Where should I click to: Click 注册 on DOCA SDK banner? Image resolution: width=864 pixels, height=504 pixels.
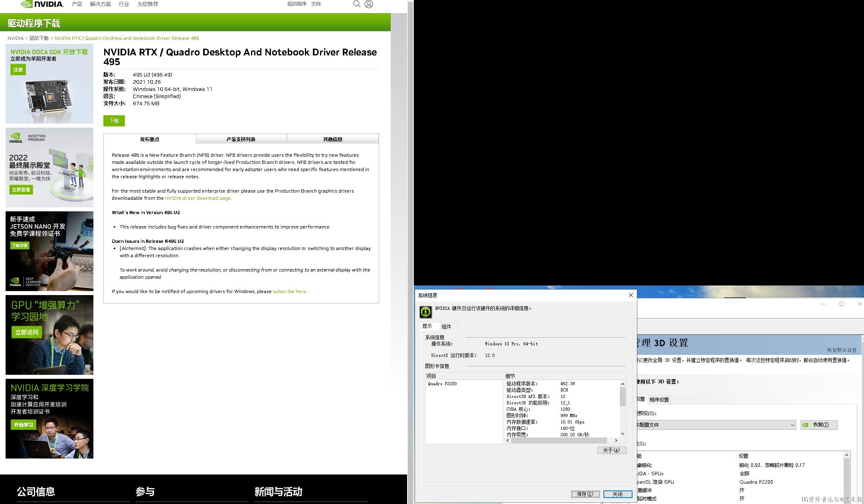tap(18, 70)
